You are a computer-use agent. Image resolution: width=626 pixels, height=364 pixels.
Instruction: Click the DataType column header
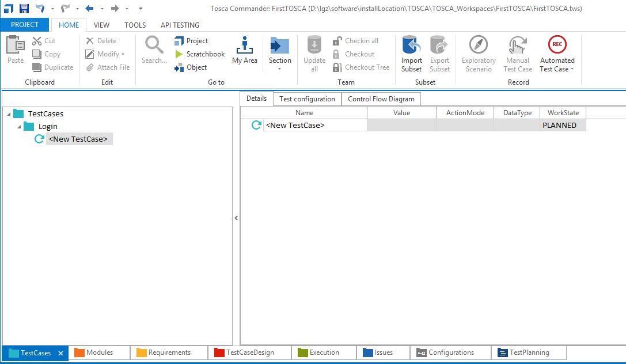(517, 113)
